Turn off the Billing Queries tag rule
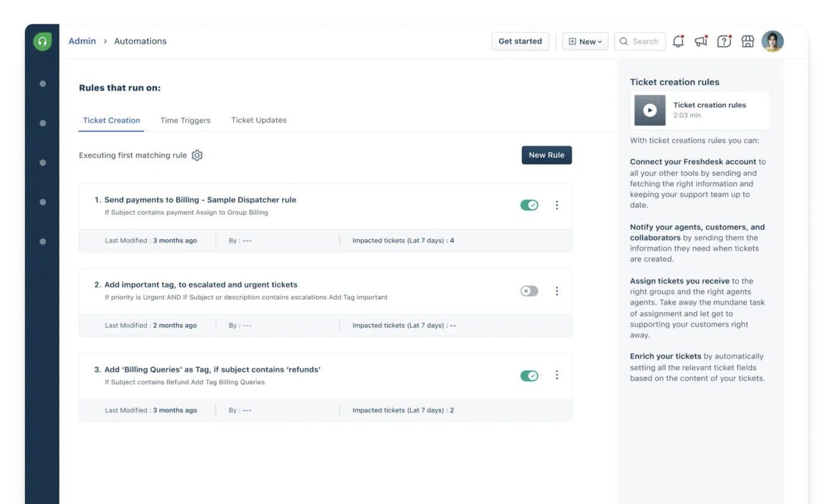The image size is (833, 504). tap(528, 375)
